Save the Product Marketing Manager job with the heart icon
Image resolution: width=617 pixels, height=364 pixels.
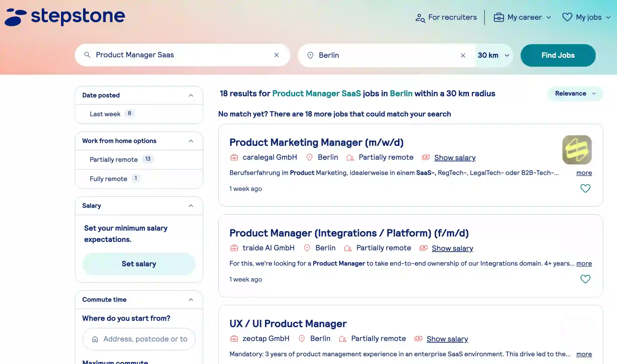585,188
